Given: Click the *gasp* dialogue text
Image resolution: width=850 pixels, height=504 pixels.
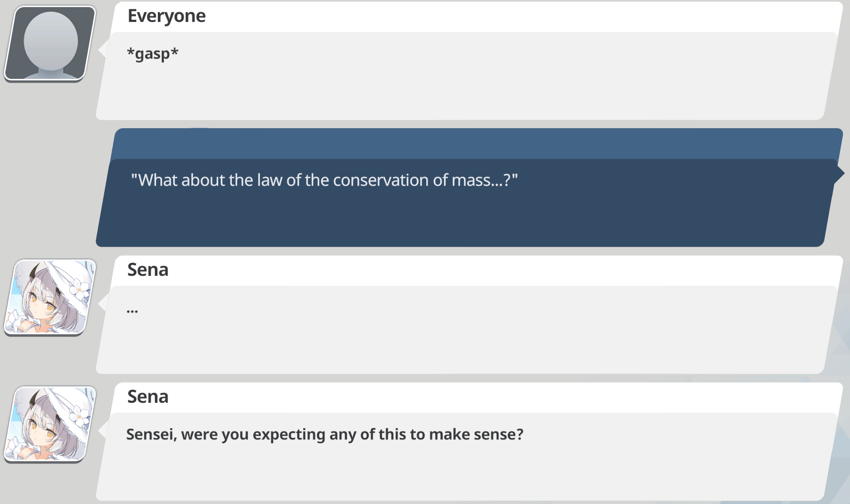Looking at the screenshot, I should 152,54.
